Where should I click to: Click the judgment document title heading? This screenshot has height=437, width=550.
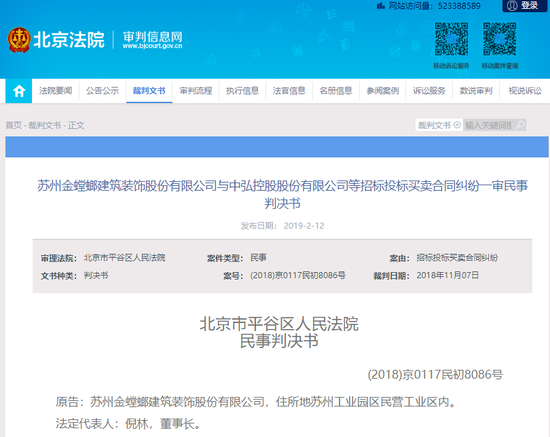(282, 194)
